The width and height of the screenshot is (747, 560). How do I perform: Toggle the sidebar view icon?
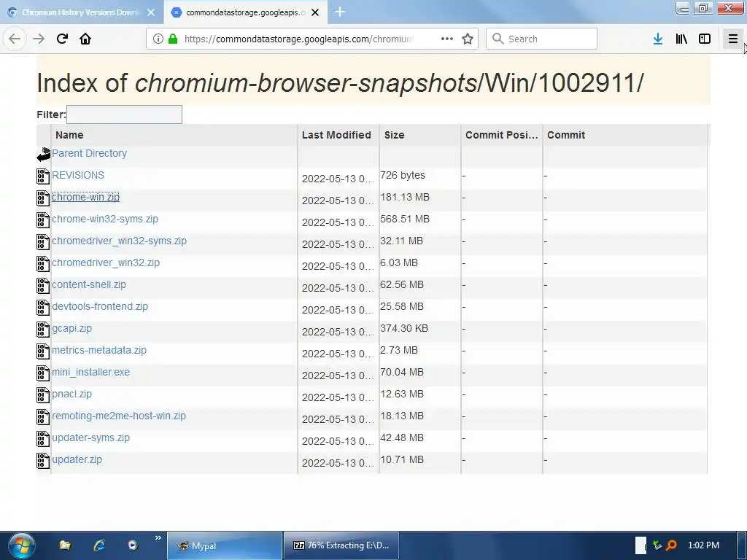705,39
